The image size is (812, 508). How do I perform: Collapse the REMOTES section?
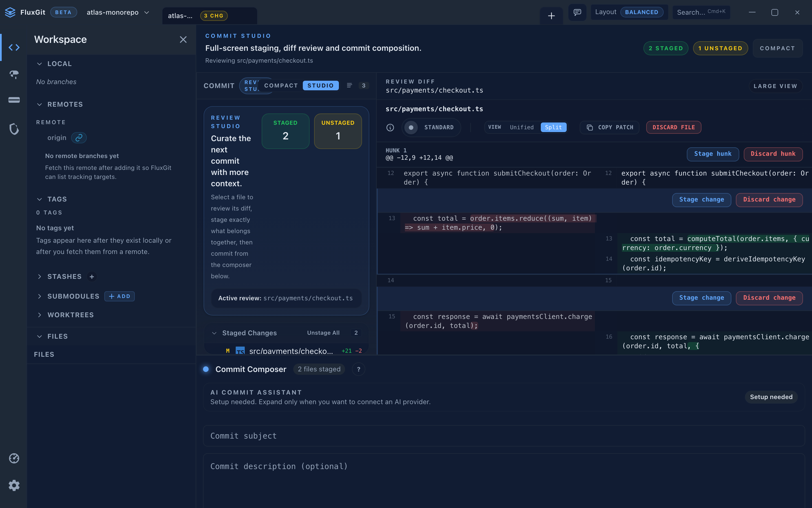point(39,104)
